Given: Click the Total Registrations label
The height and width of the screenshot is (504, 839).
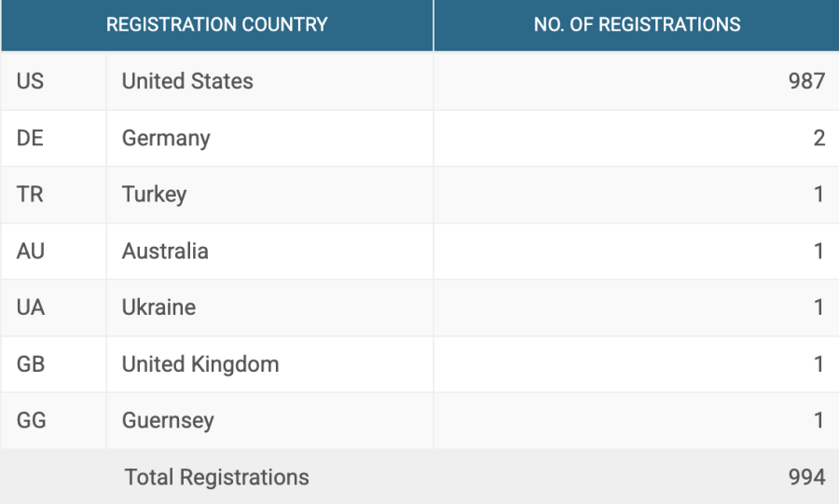Looking at the screenshot, I should (x=216, y=477).
